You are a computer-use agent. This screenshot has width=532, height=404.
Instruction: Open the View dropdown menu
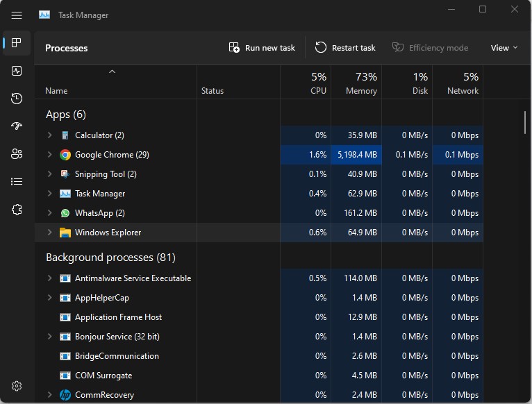[504, 48]
